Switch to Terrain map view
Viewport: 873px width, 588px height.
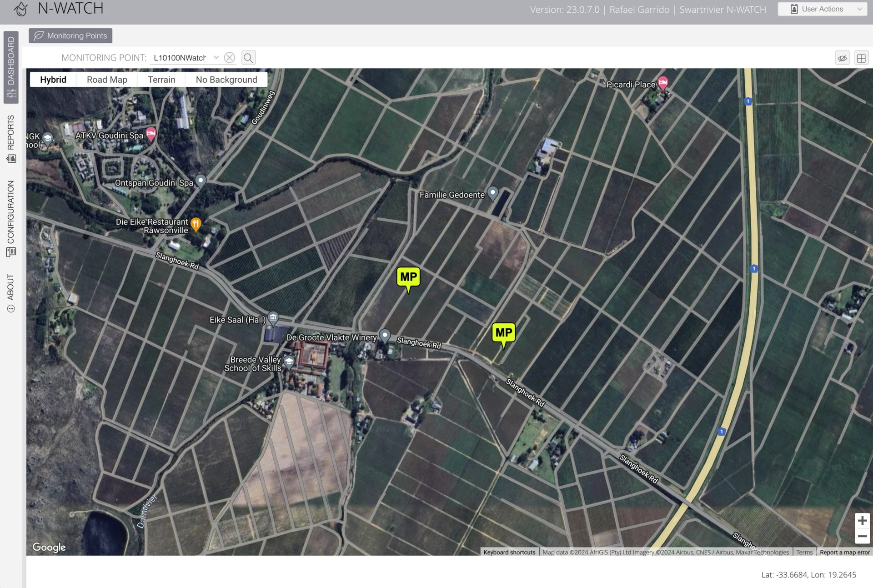pos(161,80)
